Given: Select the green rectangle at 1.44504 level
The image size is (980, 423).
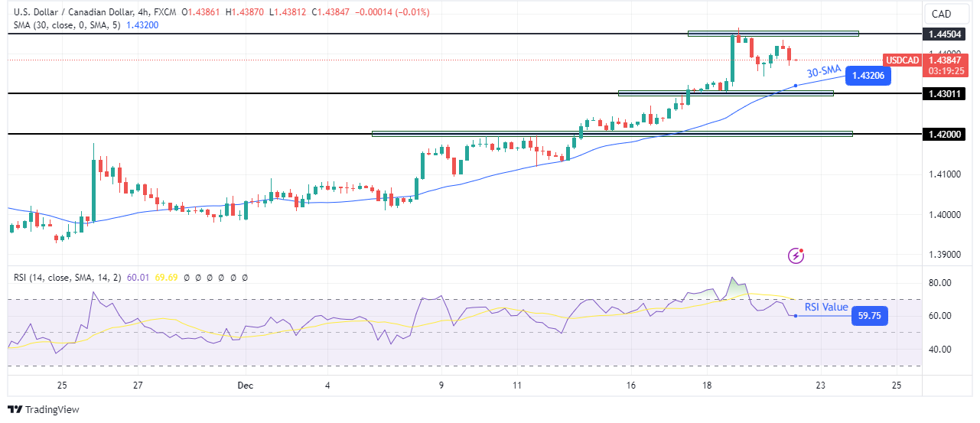Looking at the screenshot, I should pos(773,34).
